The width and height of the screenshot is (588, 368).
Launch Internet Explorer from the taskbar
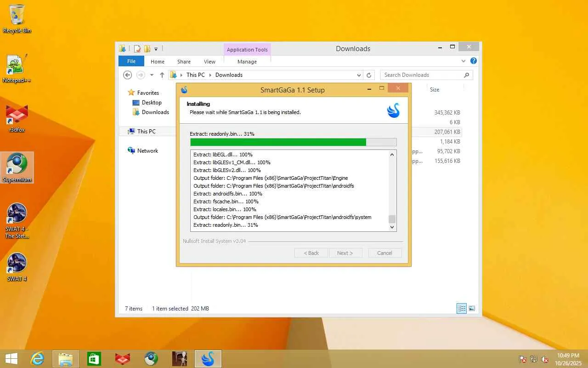(37, 359)
